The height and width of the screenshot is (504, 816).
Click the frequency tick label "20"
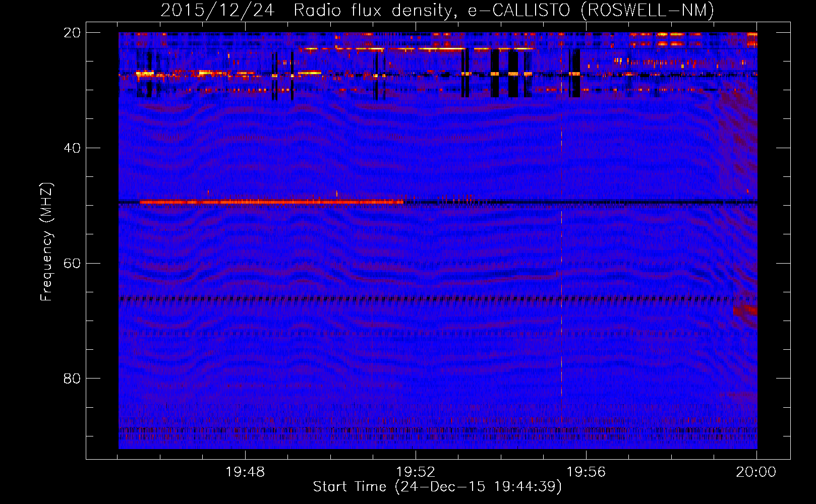[x=72, y=33]
